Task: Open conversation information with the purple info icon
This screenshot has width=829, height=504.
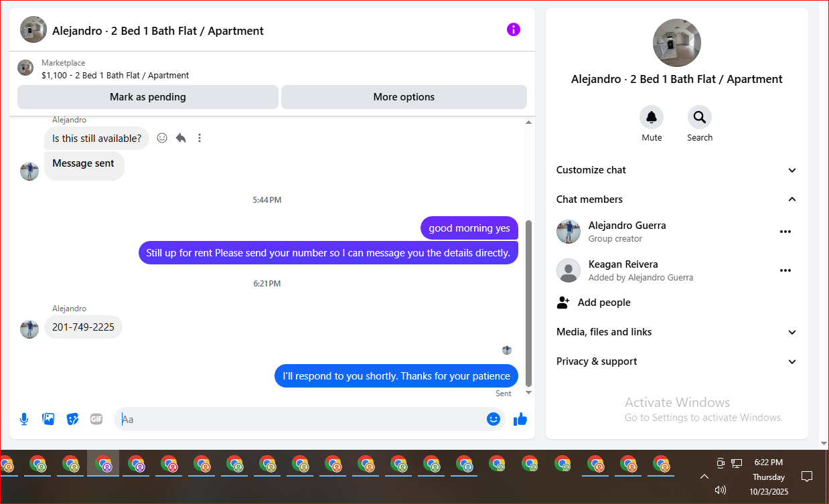Action: [514, 29]
